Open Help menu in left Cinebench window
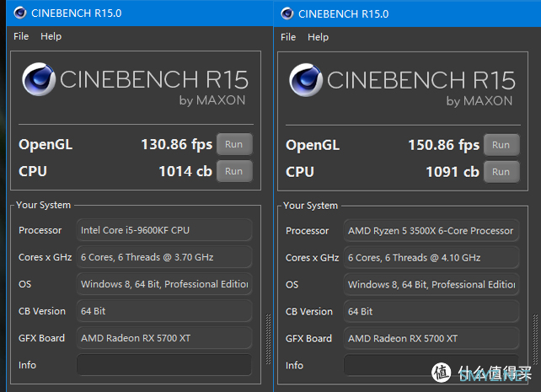Screen dimensions: 541x392 click(51, 36)
